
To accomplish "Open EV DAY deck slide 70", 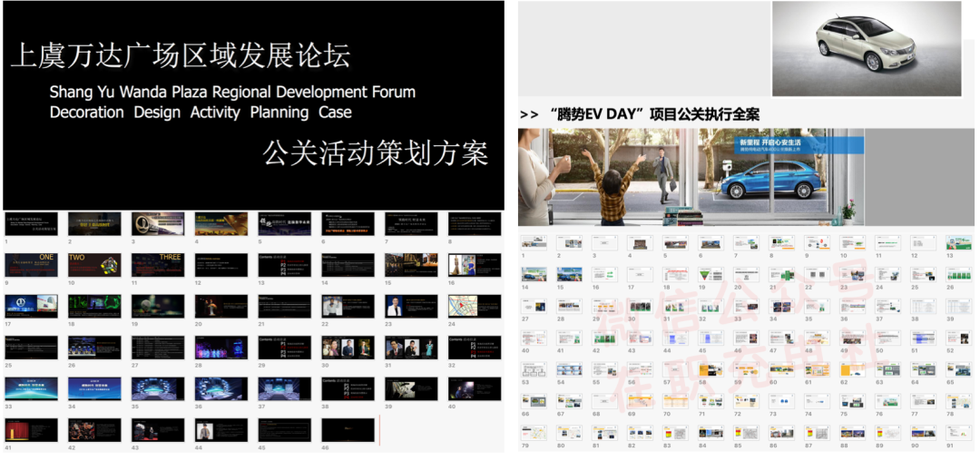I will [676, 400].
